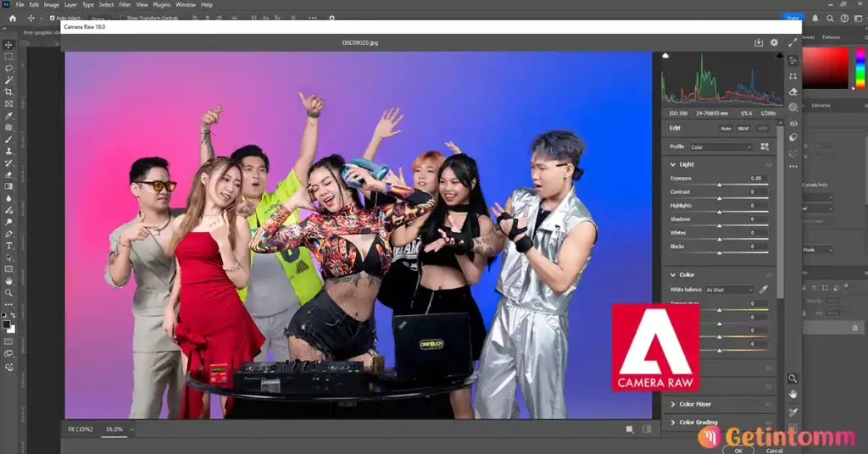Open the Window menu
The image size is (868, 454).
tap(186, 4)
